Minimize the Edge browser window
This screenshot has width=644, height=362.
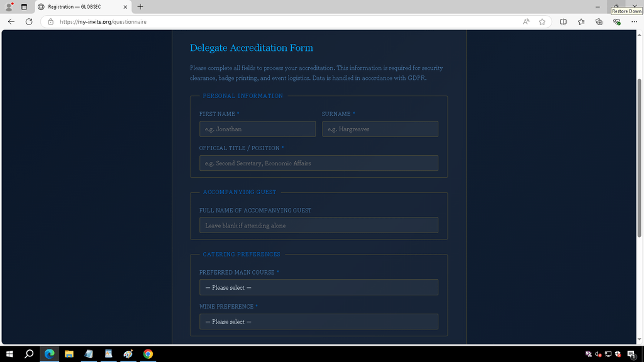(597, 6)
